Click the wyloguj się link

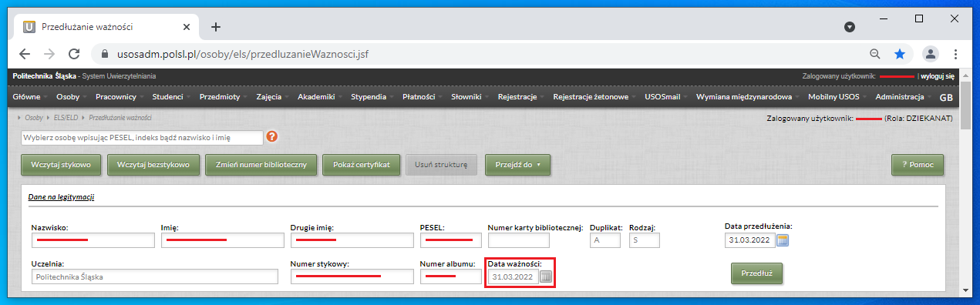pos(938,76)
